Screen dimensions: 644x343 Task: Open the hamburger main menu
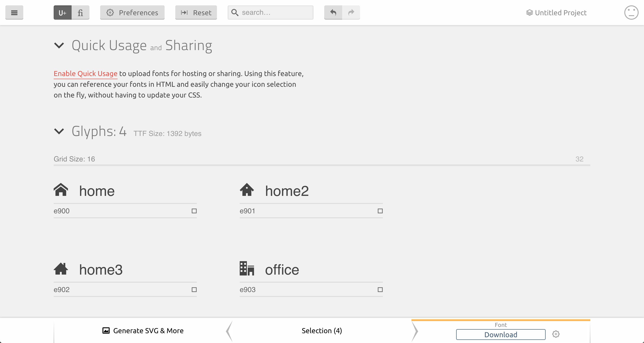[14, 13]
